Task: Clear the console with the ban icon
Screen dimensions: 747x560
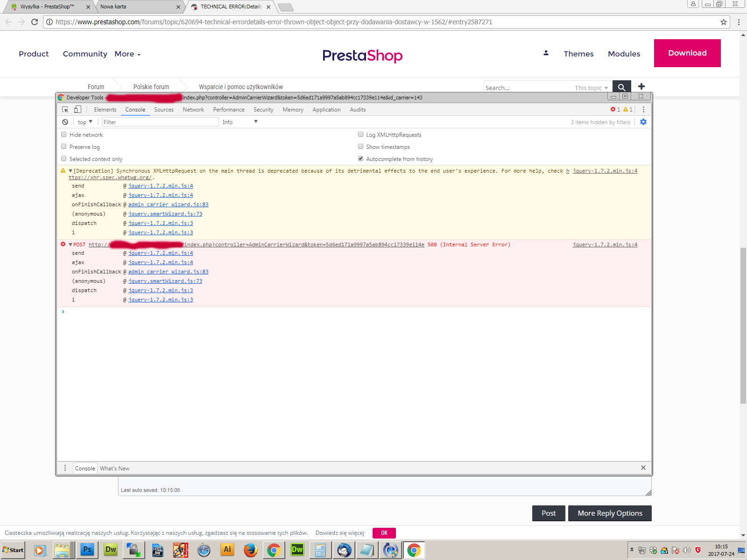Action: (65, 122)
